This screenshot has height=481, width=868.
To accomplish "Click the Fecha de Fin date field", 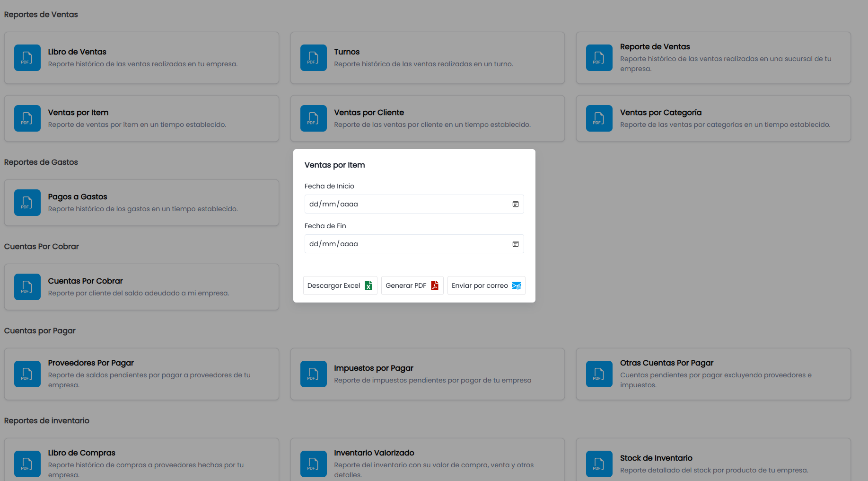I will coord(414,244).
